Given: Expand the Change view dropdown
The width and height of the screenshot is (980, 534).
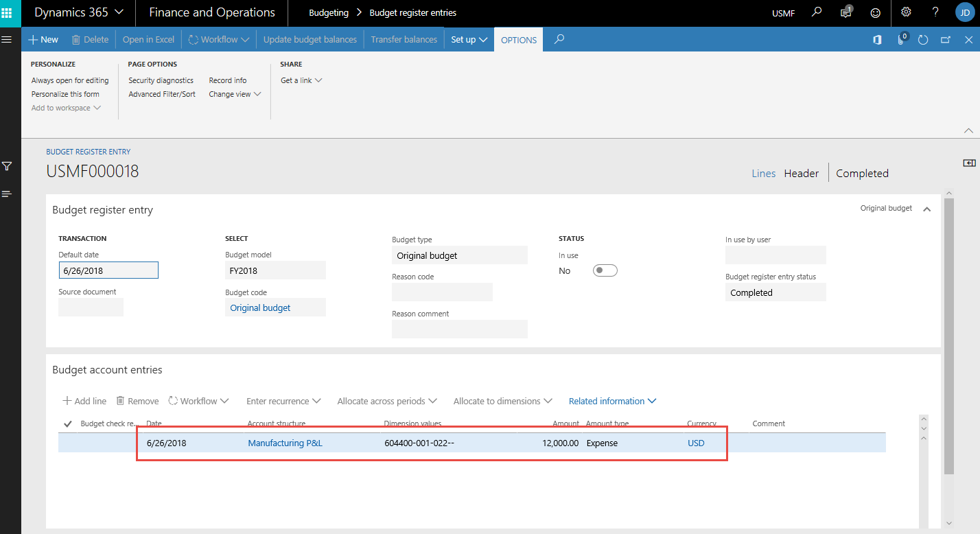Looking at the screenshot, I should (x=235, y=94).
